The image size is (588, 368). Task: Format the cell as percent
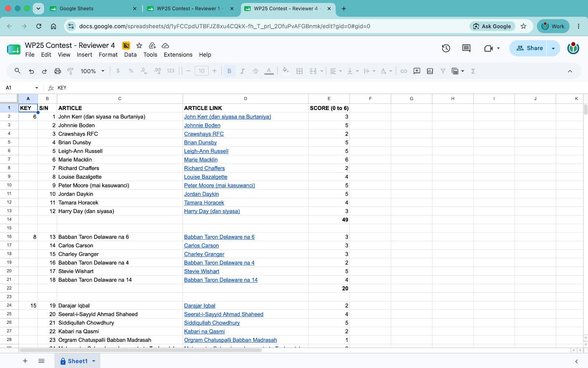(131, 71)
